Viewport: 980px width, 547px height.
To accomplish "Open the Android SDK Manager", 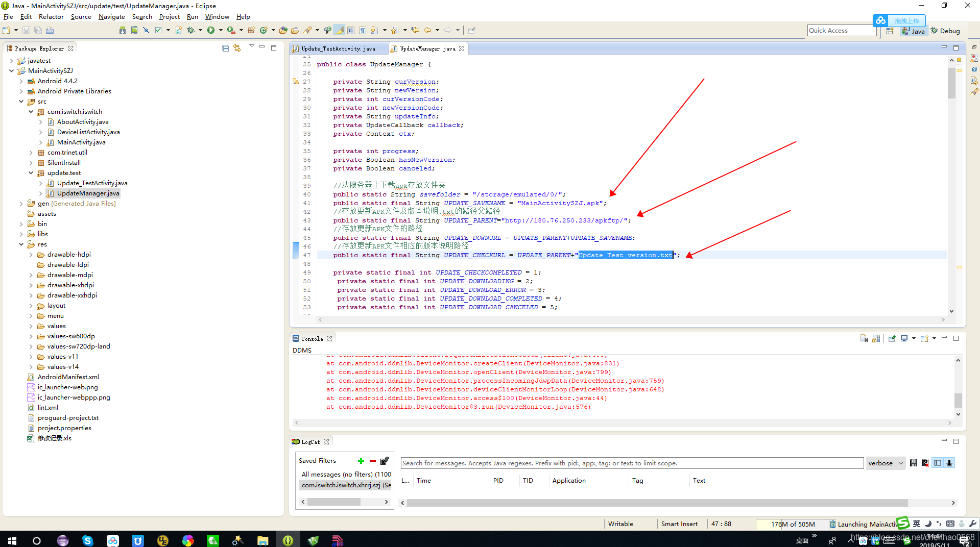I will coord(123,31).
